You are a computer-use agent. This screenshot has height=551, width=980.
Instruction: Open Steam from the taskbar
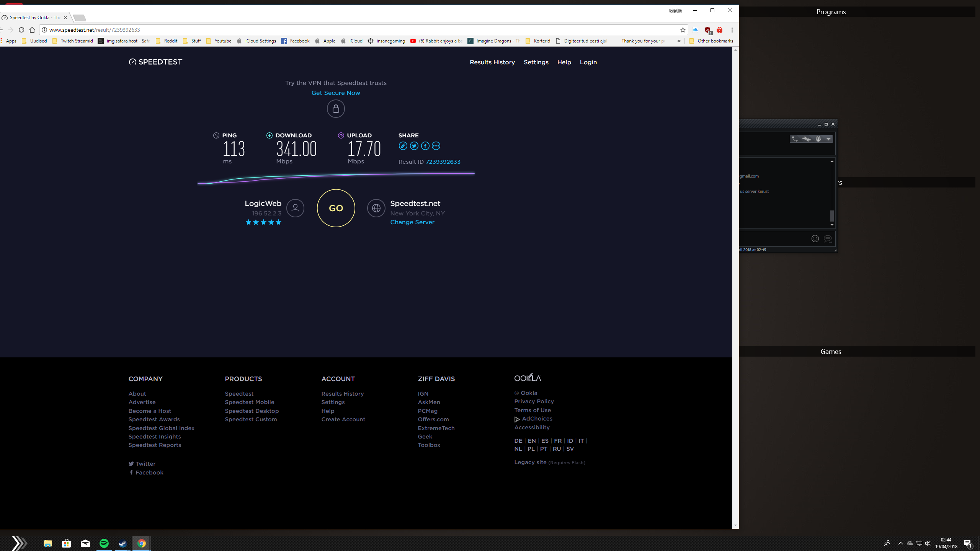click(122, 543)
